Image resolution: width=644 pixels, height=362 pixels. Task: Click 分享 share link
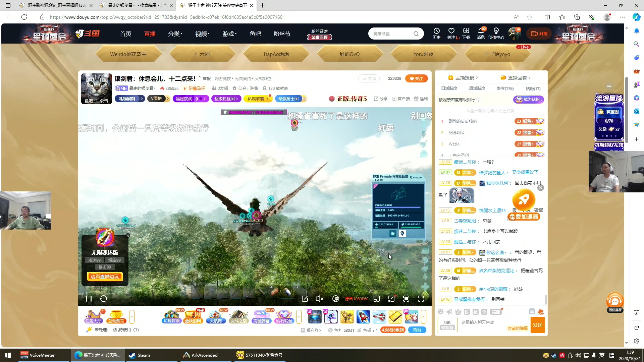pos(381,99)
